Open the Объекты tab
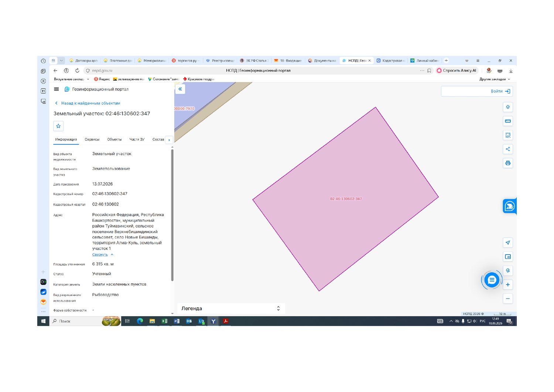The height and width of the screenshot is (392, 554). pos(114,140)
